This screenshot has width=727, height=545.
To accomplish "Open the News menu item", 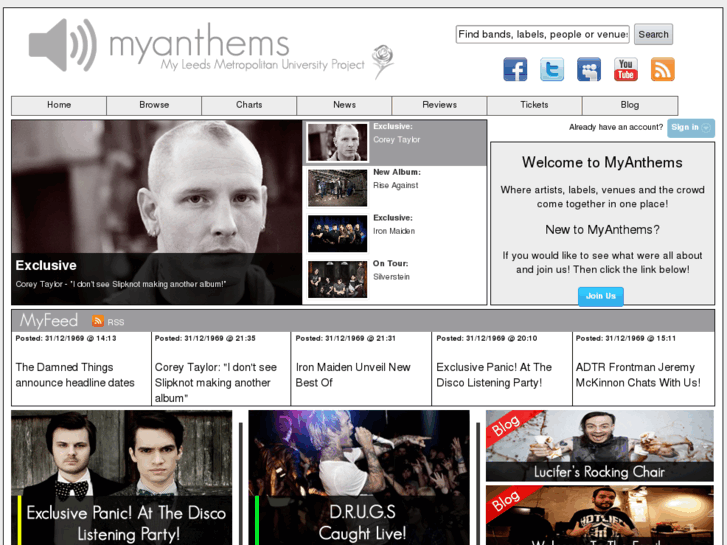I will click(344, 105).
